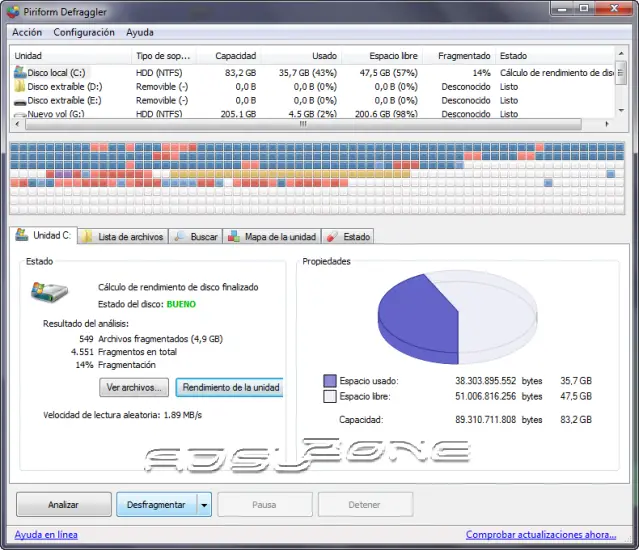Switch to the Lista de archivos tab
The image size is (639, 550).
123,237
